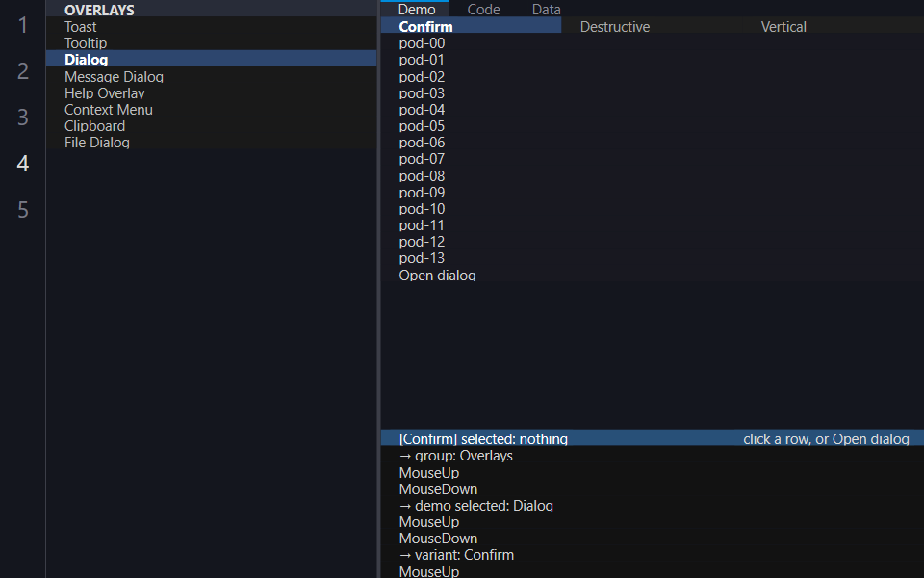Click the pod-11 row
This screenshot has height=578, width=924.
[x=653, y=225]
